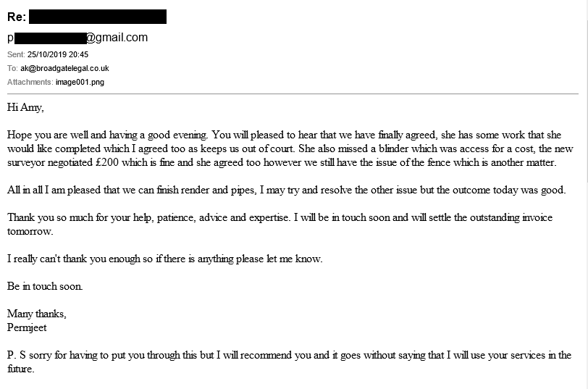Click the 'I really can't thank you' sentence

(x=165, y=259)
